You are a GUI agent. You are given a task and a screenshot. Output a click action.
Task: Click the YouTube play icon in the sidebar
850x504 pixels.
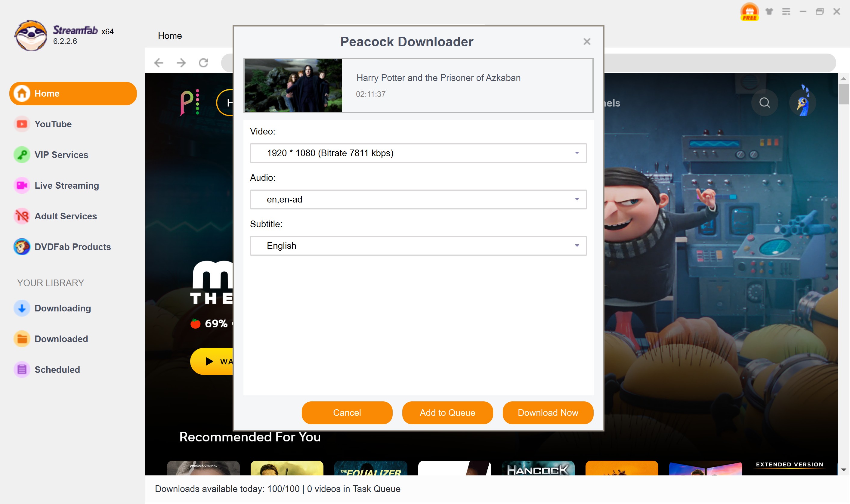click(22, 124)
